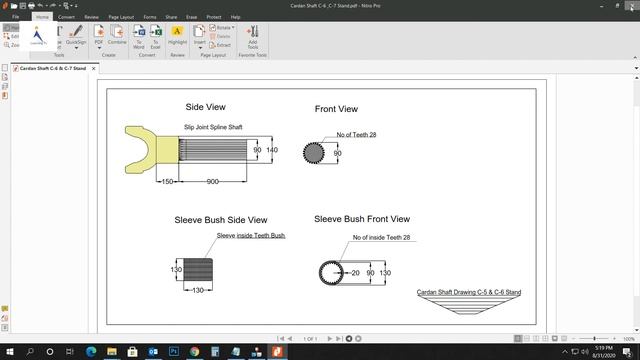Open Rotate dropdown arrow

coord(233,27)
